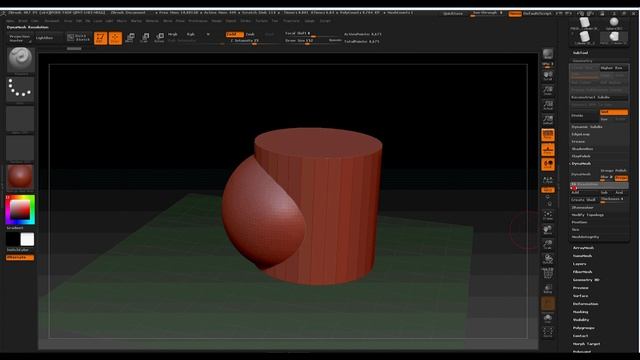This screenshot has height=360, width=640.
Task: Expand the ZRemesher section
Action: click(582, 207)
